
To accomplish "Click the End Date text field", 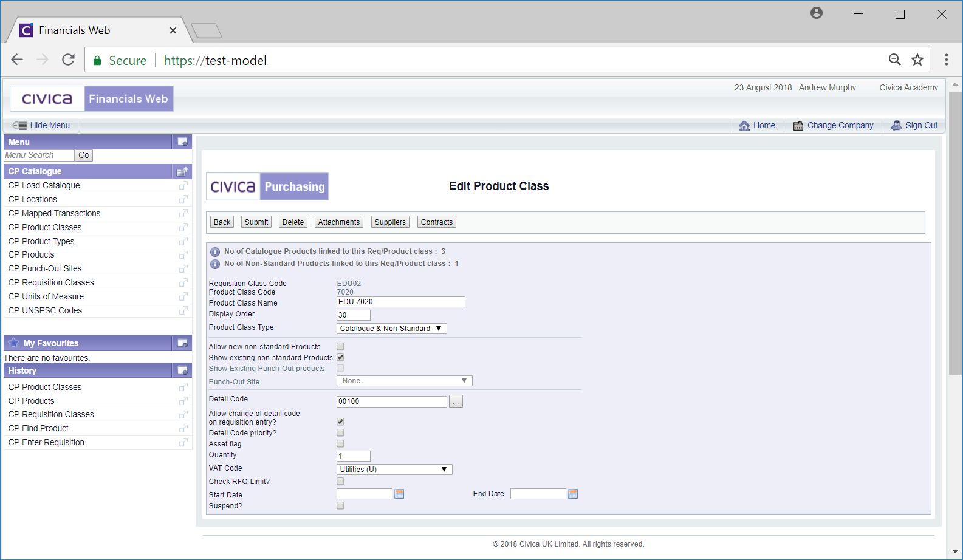I will tap(538, 494).
